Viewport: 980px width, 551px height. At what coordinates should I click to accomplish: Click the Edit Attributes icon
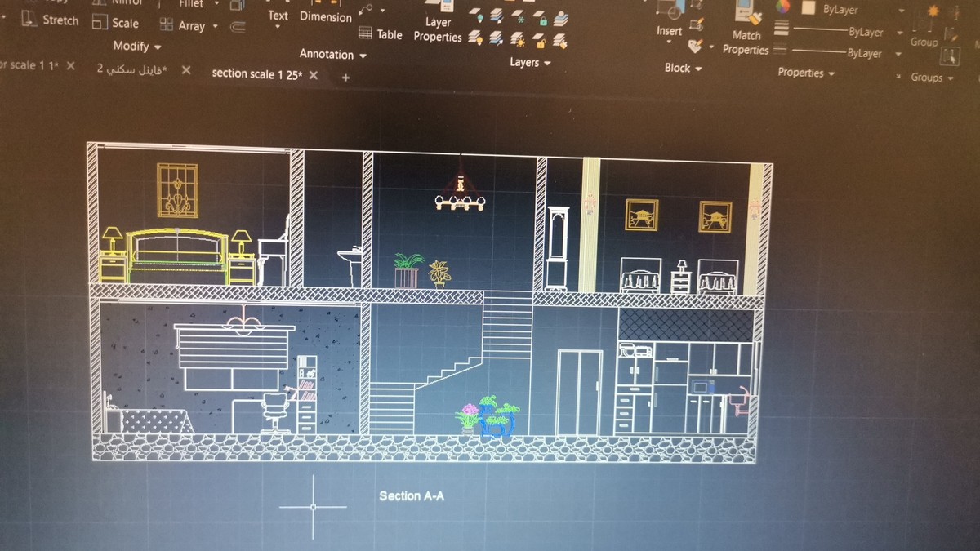click(696, 46)
